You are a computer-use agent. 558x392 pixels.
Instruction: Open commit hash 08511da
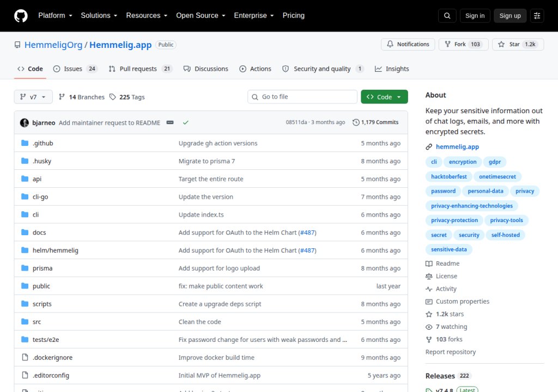[296, 122]
